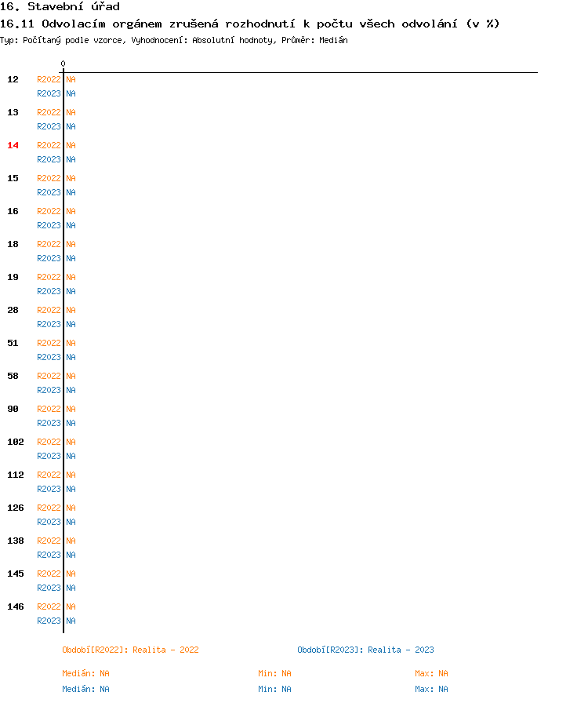Click the legend Období[R2023]: Realita - 2023
The height and width of the screenshot is (703, 588).
click(x=365, y=650)
